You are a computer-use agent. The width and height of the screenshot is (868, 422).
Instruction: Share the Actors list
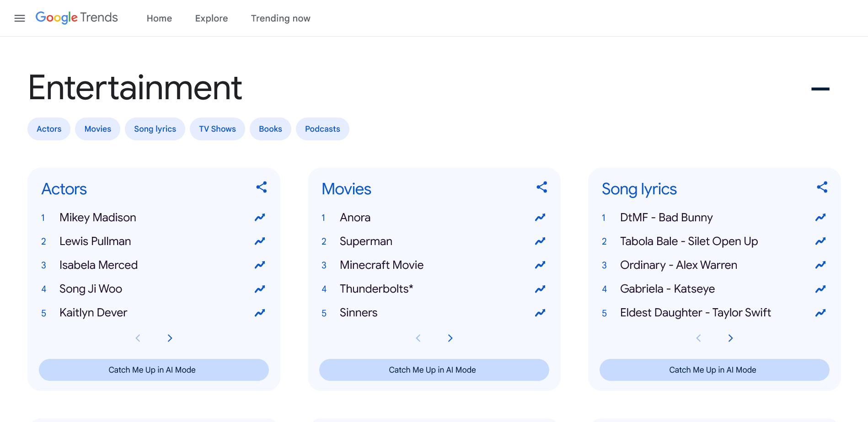261,187
